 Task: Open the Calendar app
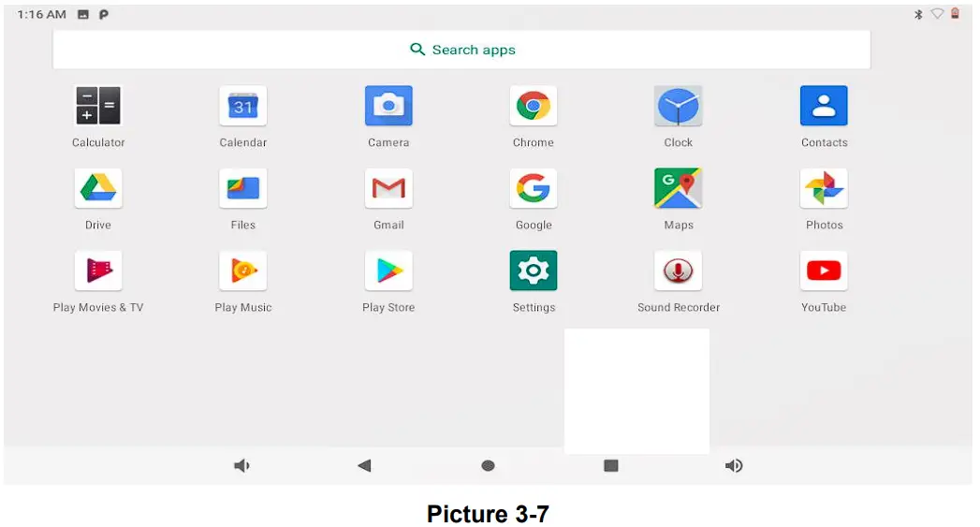243,106
